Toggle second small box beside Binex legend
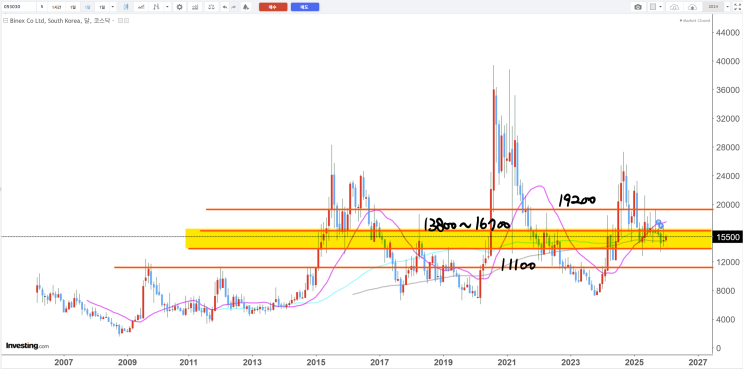Screen dimensions: 743x369 tap(127, 20)
